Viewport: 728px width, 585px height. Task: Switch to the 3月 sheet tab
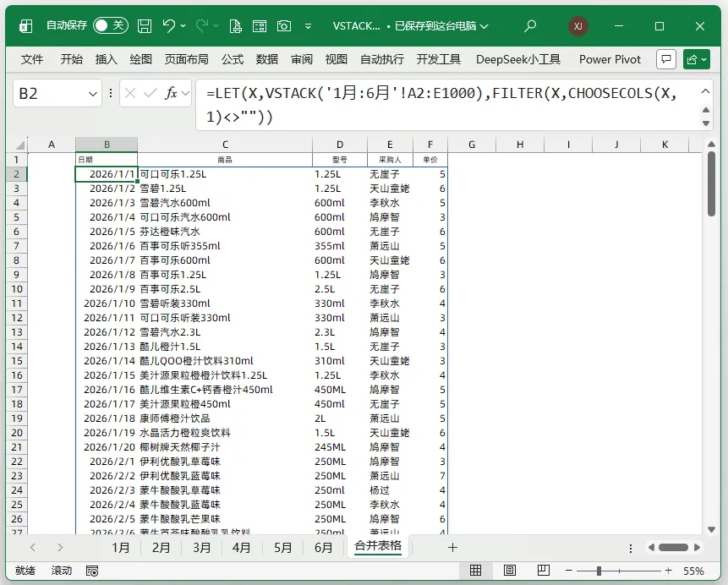tap(201, 548)
